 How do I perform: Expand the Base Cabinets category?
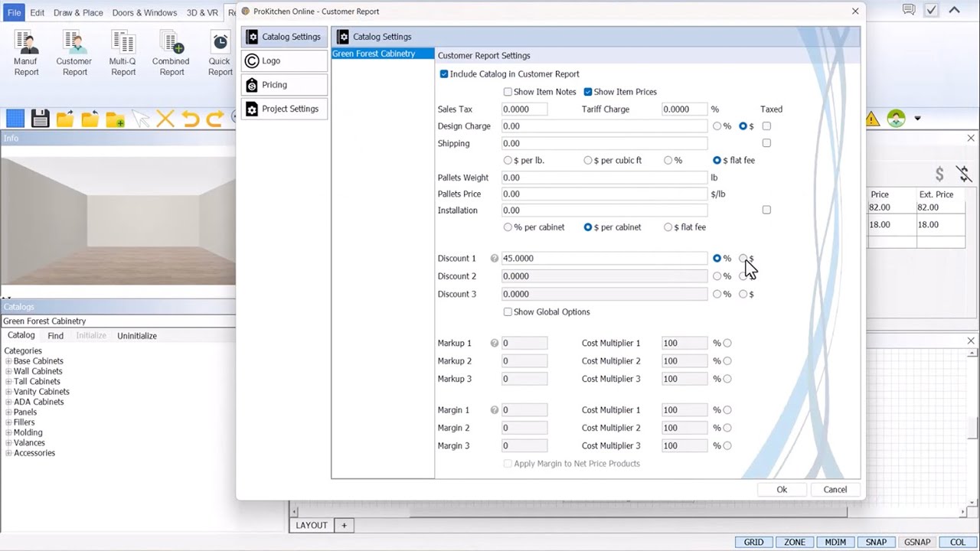pyautogui.click(x=8, y=361)
